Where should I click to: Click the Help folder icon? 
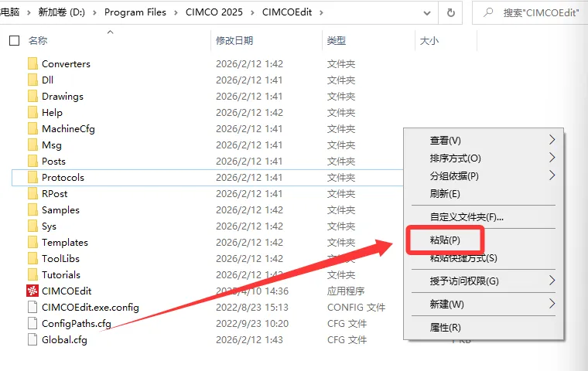(32, 112)
